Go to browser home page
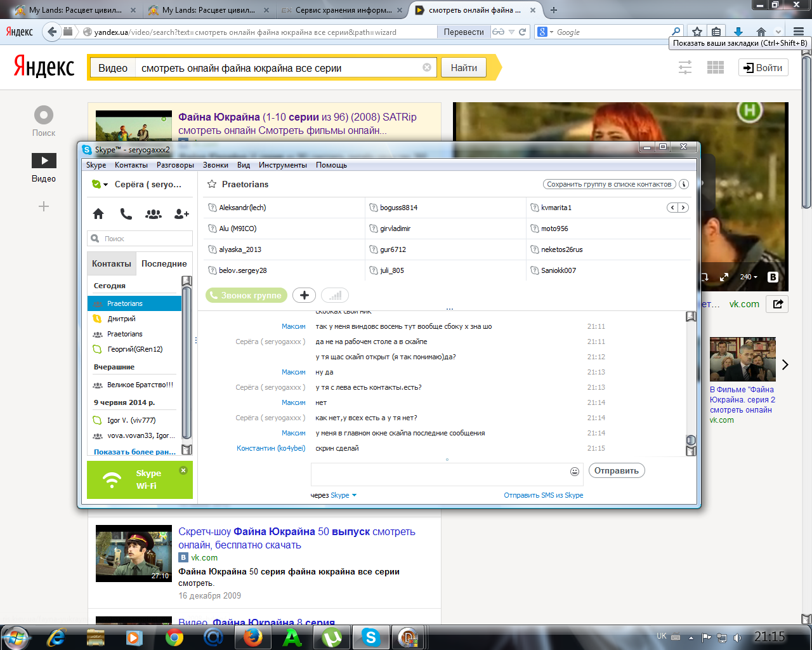This screenshot has width=812, height=650. pyautogui.click(x=761, y=32)
